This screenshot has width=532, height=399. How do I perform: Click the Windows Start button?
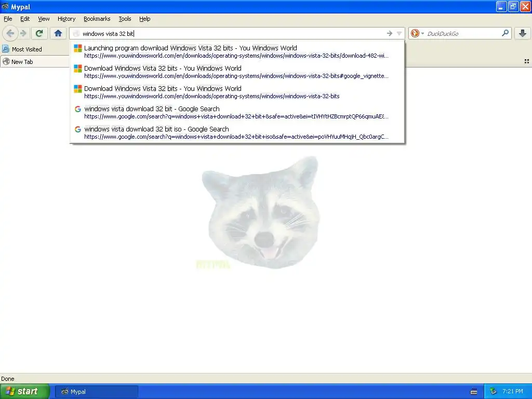click(25, 392)
